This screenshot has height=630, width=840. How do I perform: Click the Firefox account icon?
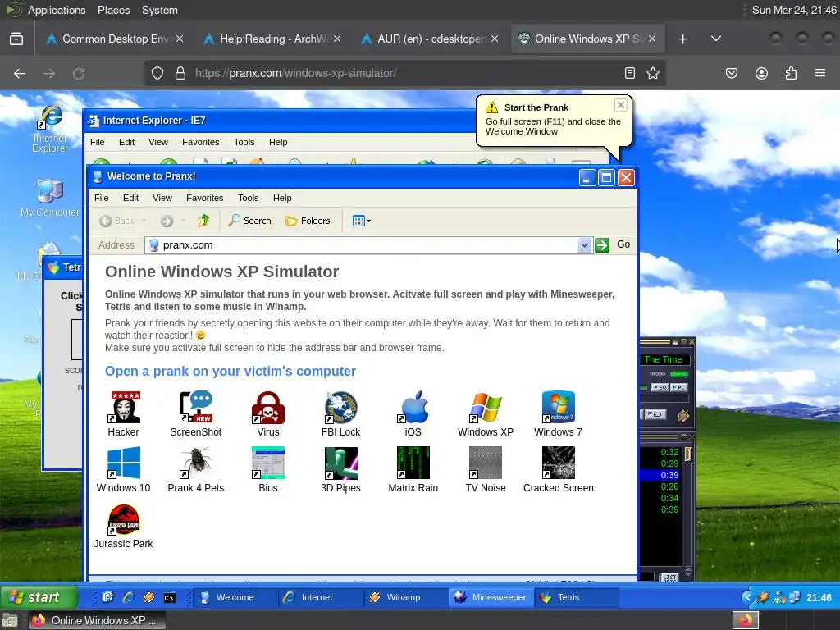761,73
